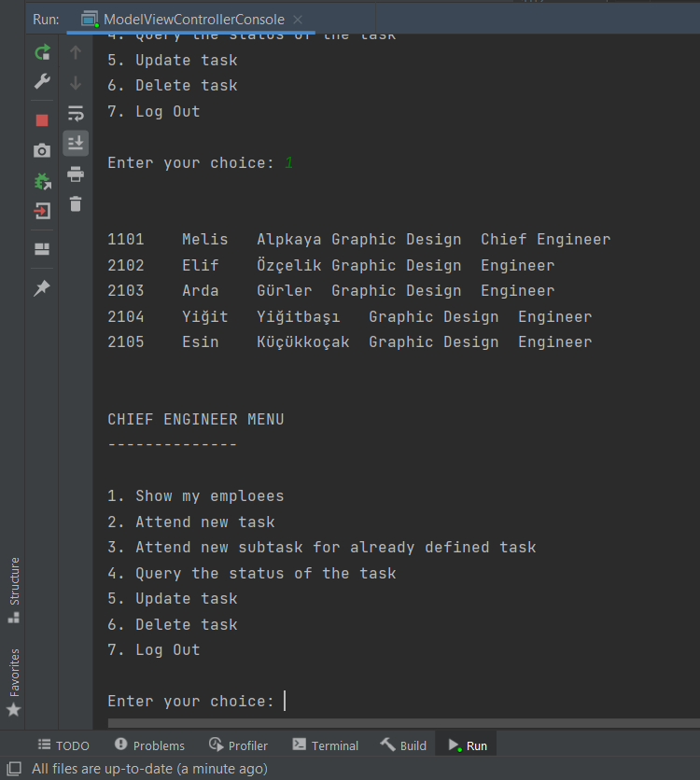The image size is (700, 780).
Task: Navigate down the stack trace
Action: 75,84
